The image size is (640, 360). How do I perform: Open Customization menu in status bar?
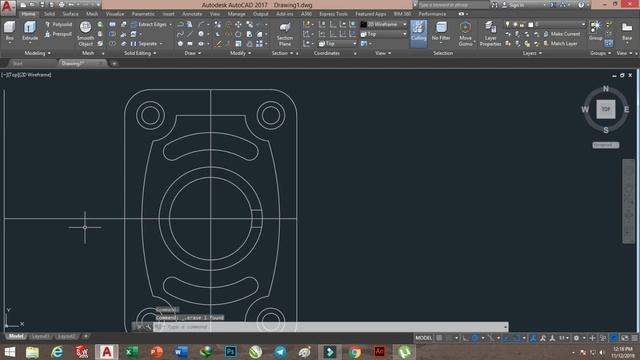click(x=635, y=338)
